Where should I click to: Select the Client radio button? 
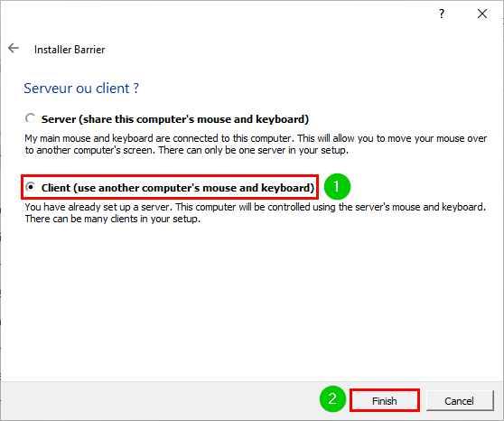point(30,187)
